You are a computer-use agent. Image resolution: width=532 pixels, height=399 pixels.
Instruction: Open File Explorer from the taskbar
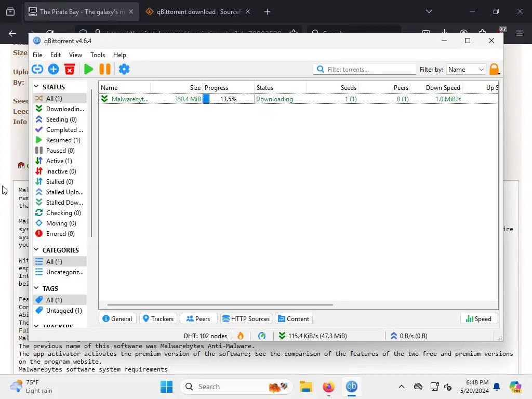click(305, 387)
